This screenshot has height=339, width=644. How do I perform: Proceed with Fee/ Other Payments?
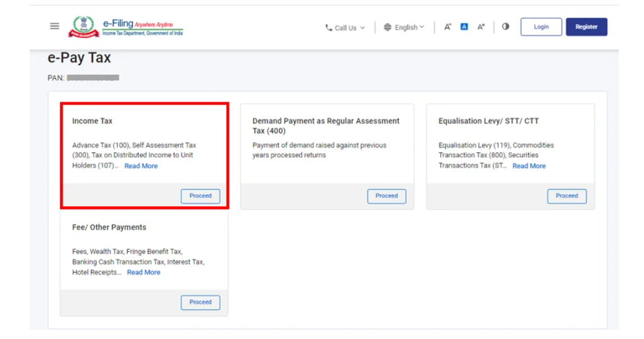click(201, 302)
